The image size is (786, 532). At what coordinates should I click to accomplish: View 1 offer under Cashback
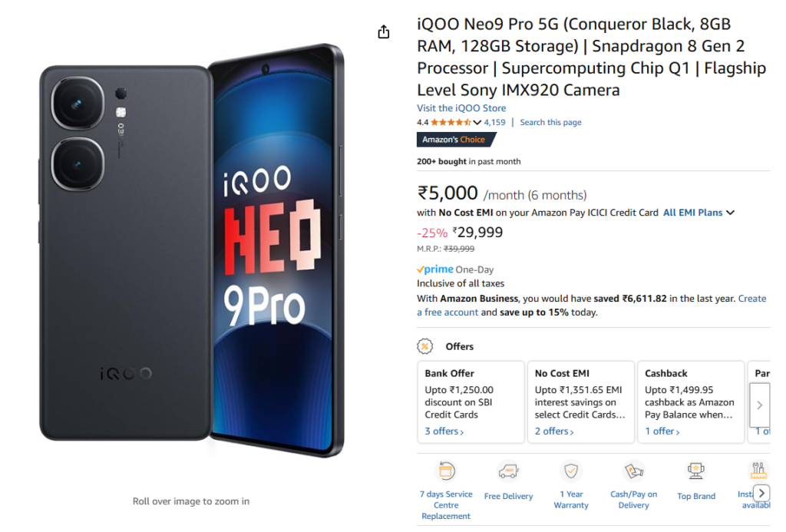pyautogui.click(x=662, y=431)
